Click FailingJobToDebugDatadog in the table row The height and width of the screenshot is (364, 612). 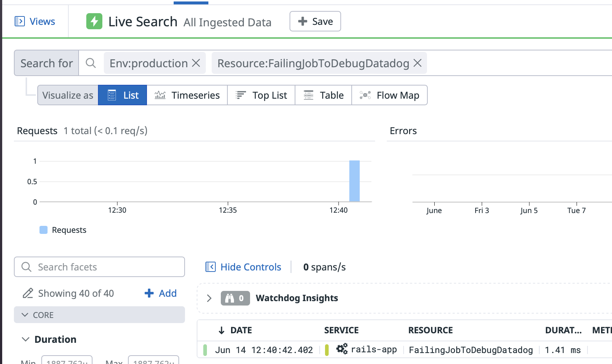point(471,350)
